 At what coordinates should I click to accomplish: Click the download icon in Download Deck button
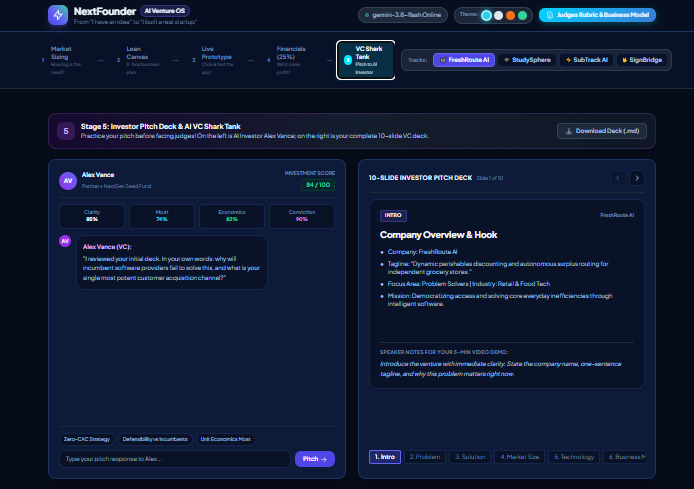tap(569, 131)
